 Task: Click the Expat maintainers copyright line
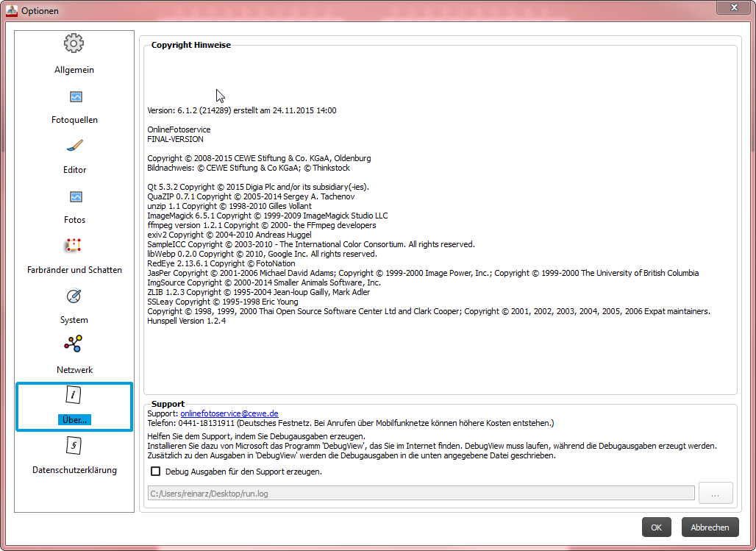click(x=429, y=311)
